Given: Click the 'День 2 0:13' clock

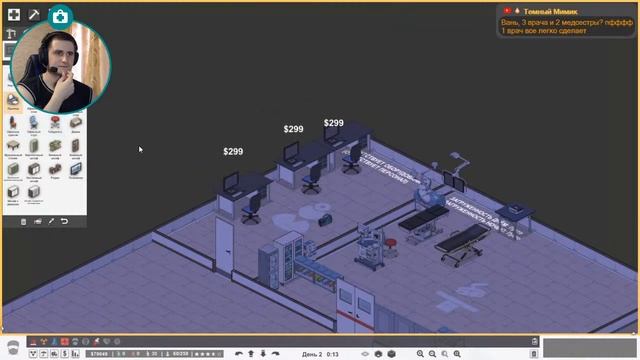Looking at the screenshot, I should click(320, 354).
